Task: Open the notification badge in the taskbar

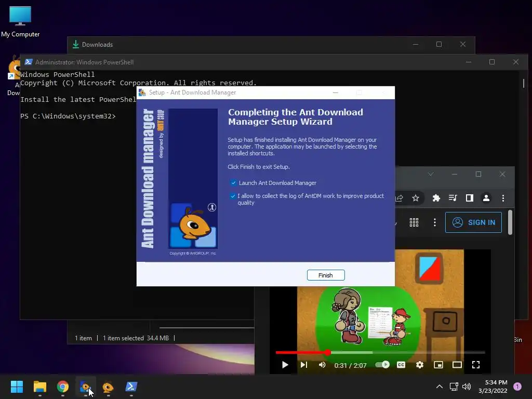Action: tap(517, 387)
